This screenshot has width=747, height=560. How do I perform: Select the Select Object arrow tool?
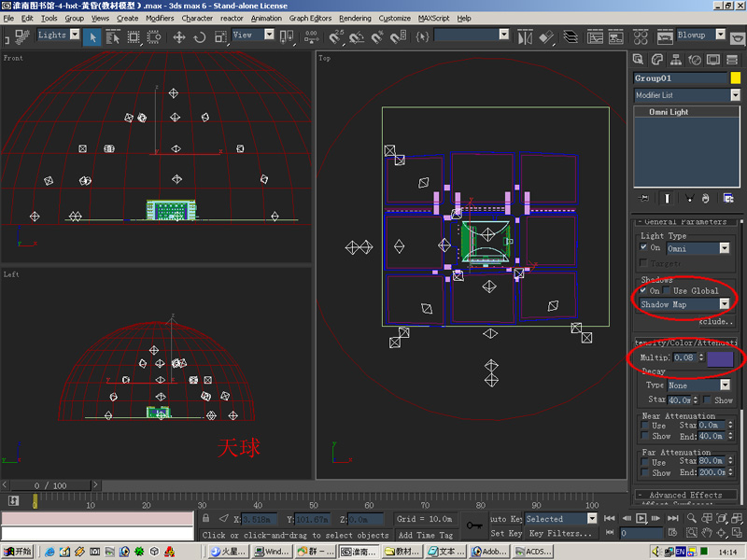(92, 37)
